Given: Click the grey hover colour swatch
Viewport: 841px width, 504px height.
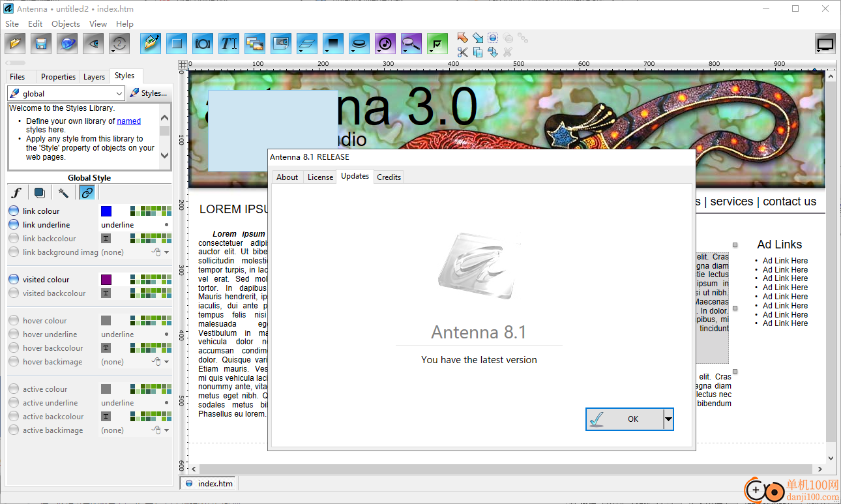Looking at the screenshot, I should [x=106, y=320].
